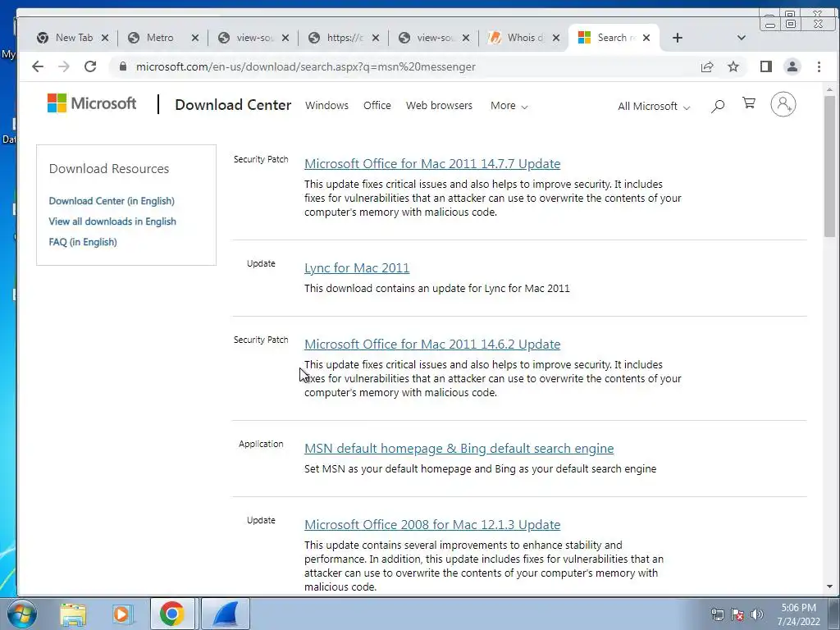This screenshot has height=630, width=840.
Task: Open Windows Explorer from taskbar
Action: [x=73, y=614]
